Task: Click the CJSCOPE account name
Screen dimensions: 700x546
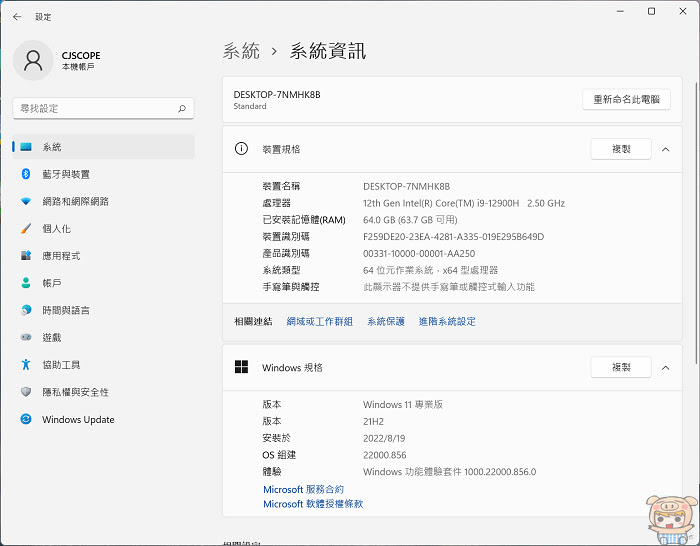Action: pyautogui.click(x=81, y=55)
